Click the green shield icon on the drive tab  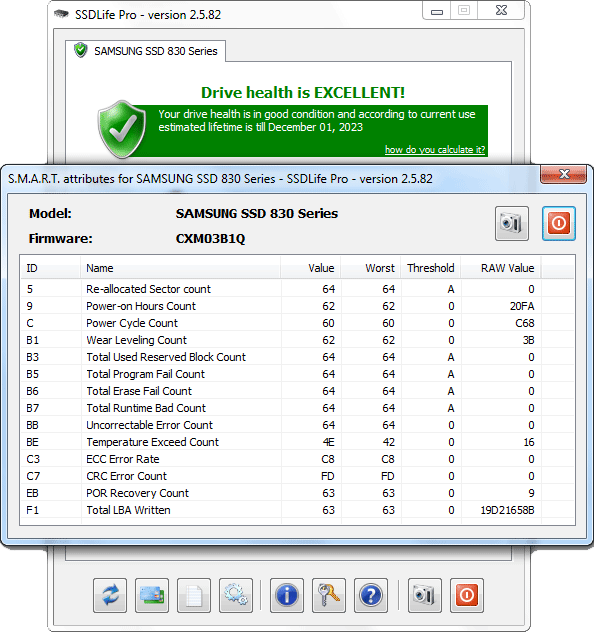pyautogui.click(x=81, y=50)
